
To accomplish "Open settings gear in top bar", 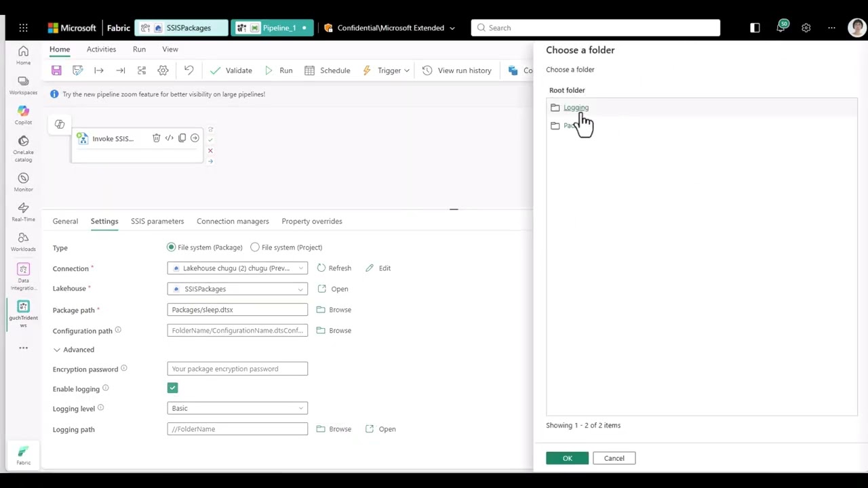I will click(x=806, y=28).
